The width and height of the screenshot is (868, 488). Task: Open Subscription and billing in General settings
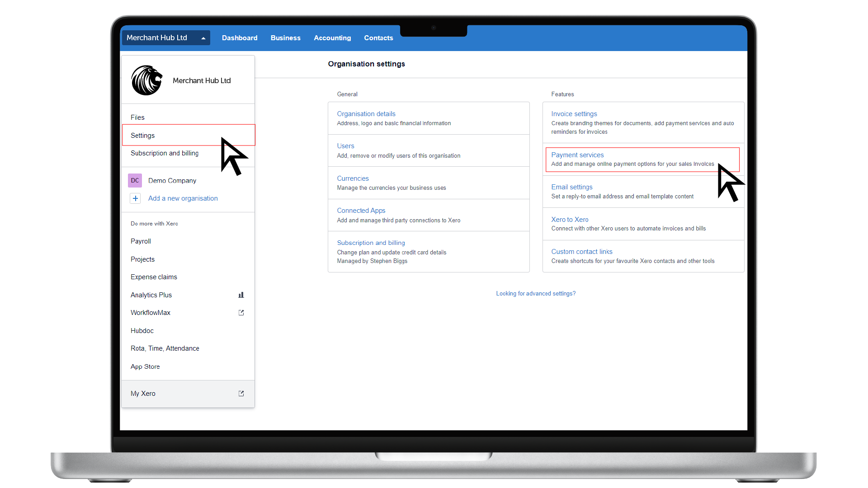[371, 243]
